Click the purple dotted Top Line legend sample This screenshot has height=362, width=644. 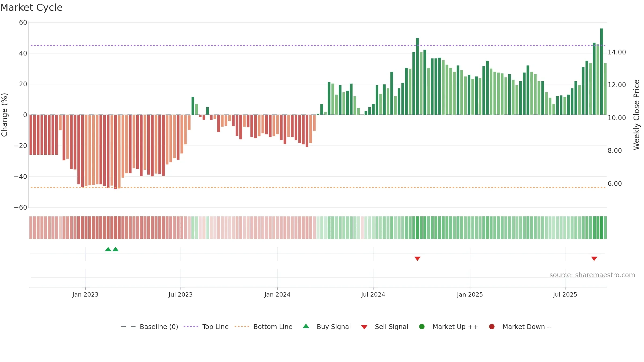click(x=191, y=327)
